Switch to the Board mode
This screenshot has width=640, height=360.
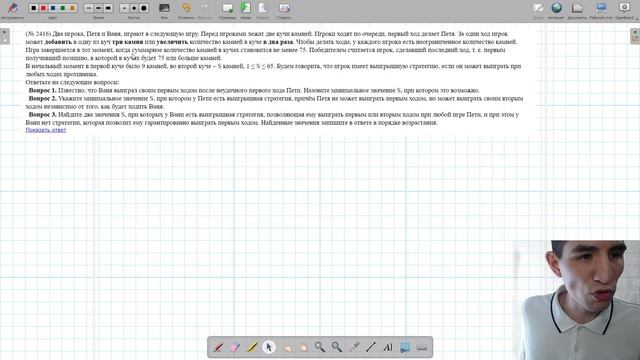tap(538, 8)
